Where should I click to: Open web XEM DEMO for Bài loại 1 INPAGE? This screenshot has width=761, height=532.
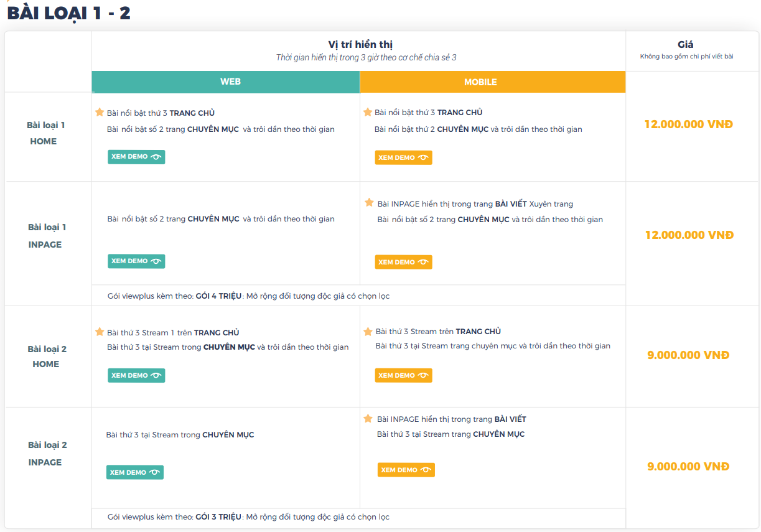(136, 261)
